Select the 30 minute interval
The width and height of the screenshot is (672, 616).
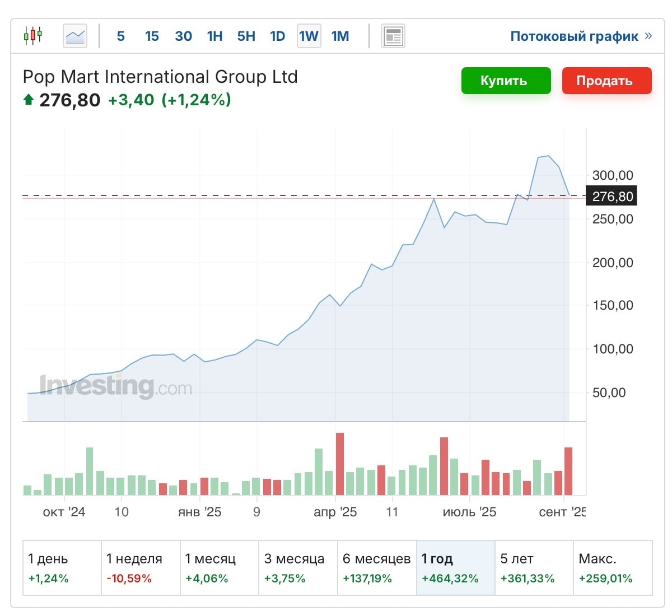point(183,36)
